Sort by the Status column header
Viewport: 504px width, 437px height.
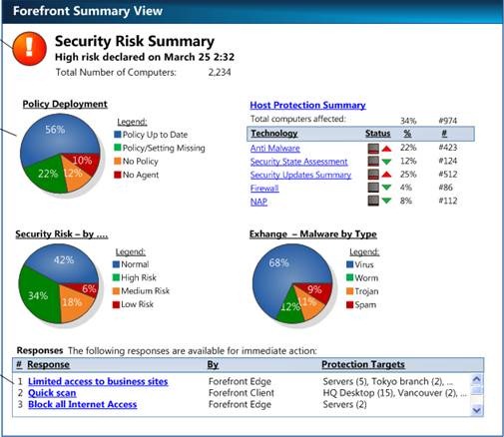click(x=377, y=134)
